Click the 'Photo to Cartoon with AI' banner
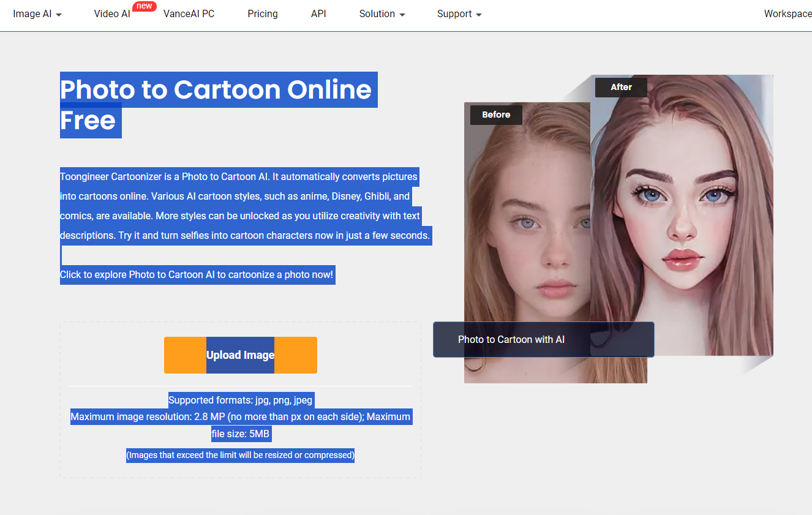The image size is (812, 515). (x=544, y=340)
